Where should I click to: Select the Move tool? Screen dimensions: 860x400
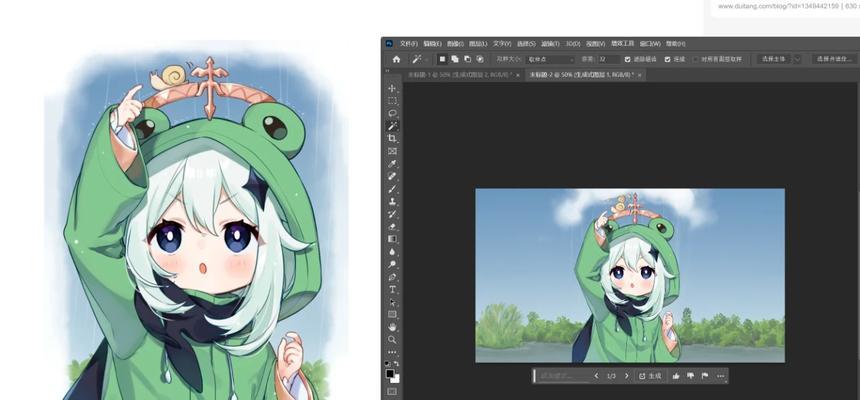(x=392, y=88)
